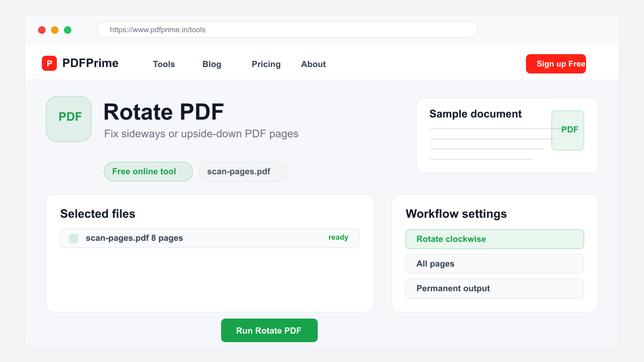Click the Rotate PDF heading

[164, 112]
